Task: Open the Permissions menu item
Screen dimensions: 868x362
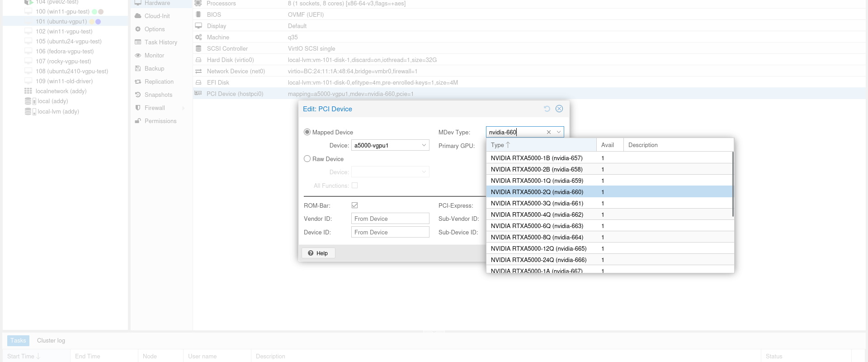Action: [161, 121]
